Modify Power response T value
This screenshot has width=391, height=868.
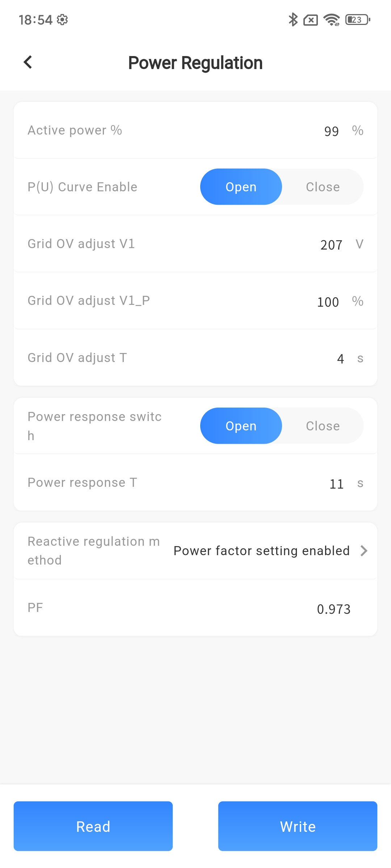point(336,484)
